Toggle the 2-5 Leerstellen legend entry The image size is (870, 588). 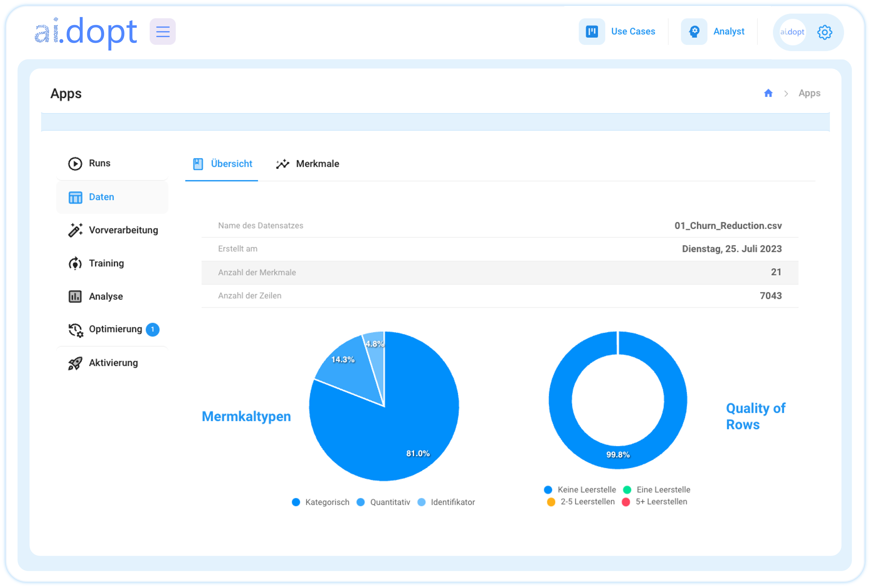(x=581, y=502)
